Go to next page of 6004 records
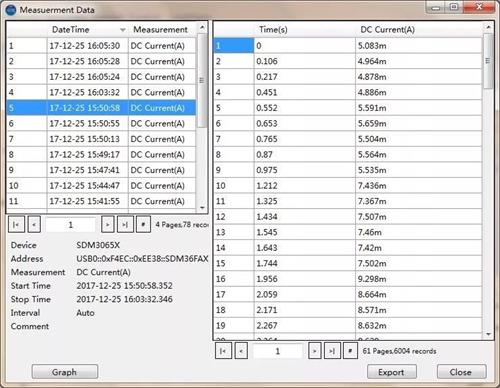500x388 pixels. 314,351
